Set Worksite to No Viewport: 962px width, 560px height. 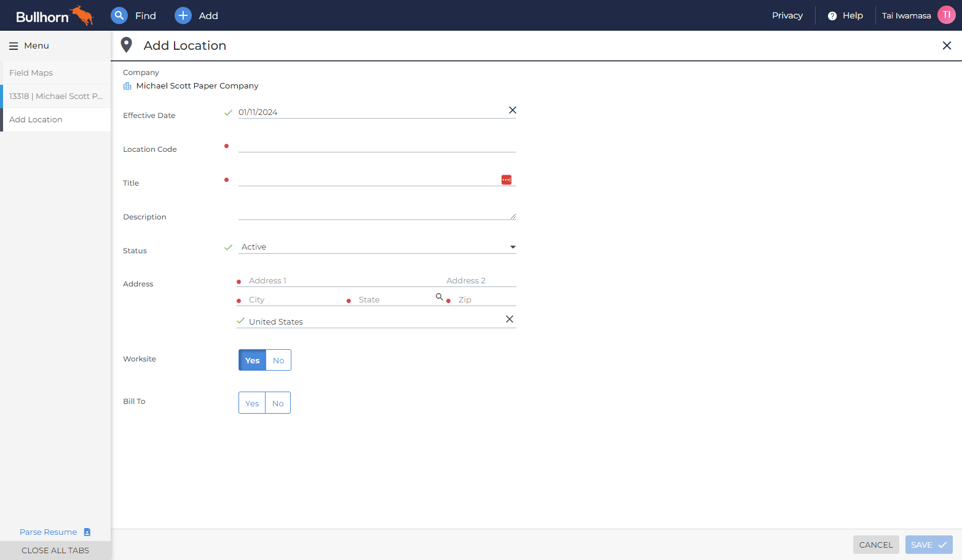pos(278,360)
